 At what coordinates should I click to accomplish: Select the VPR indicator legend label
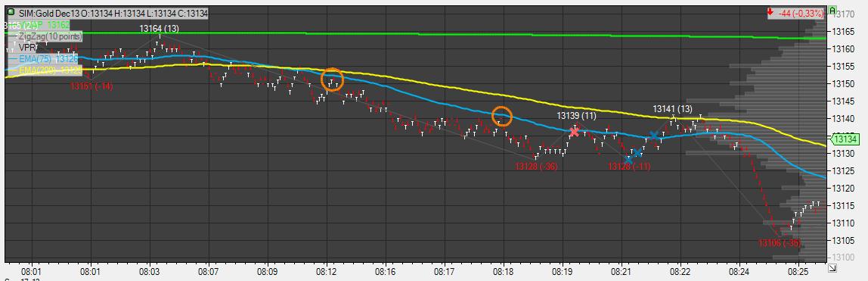[x=29, y=47]
